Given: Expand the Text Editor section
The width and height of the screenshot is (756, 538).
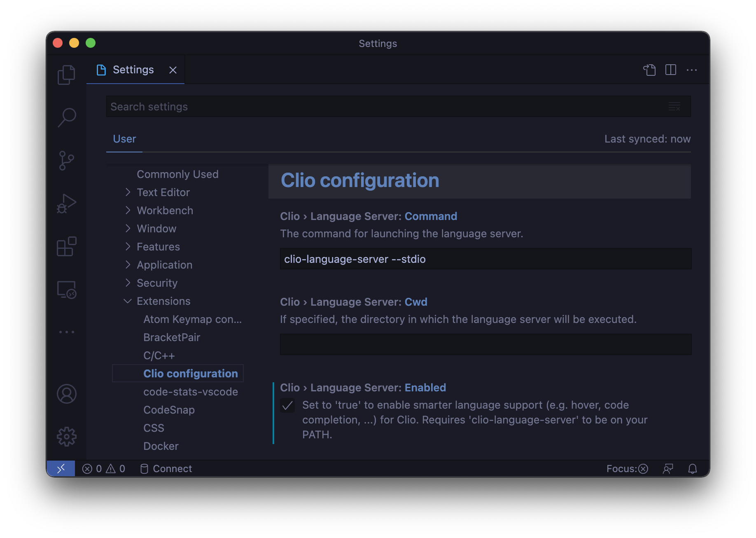Looking at the screenshot, I should click(x=163, y=192).
